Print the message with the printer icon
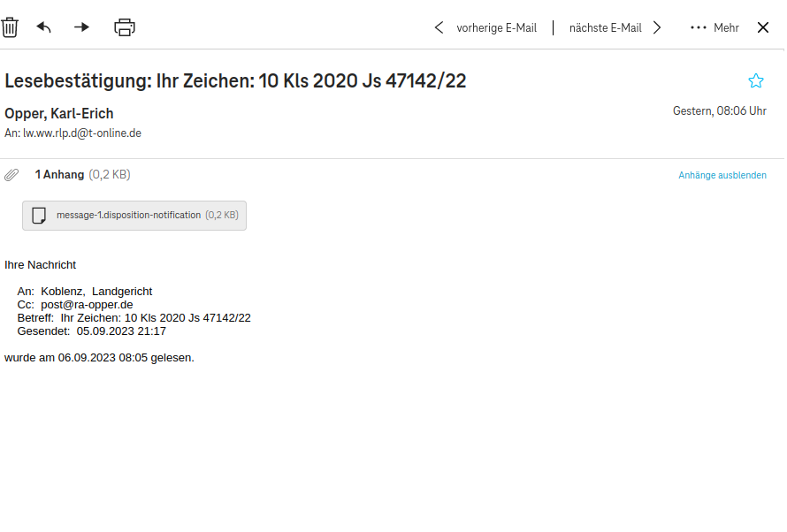 (x=124, y=27)
